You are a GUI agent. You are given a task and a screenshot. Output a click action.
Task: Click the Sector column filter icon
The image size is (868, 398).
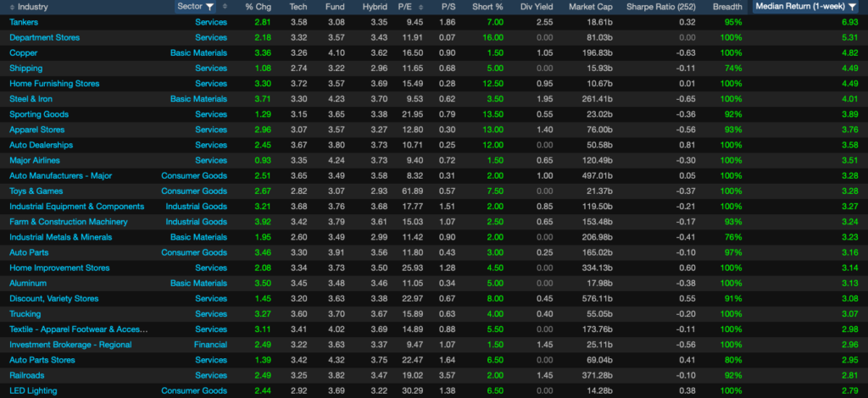pyautogui.click(x=209, y=7)
